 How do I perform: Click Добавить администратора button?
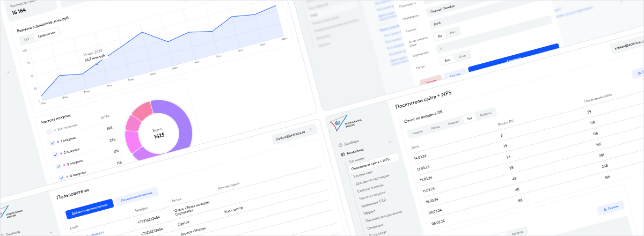point(90,209)
